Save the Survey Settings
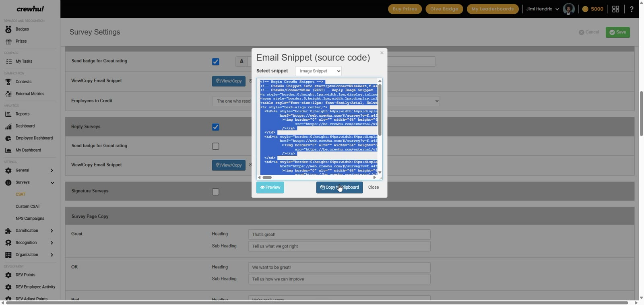644x305 pixels. [x=617, y=32]
